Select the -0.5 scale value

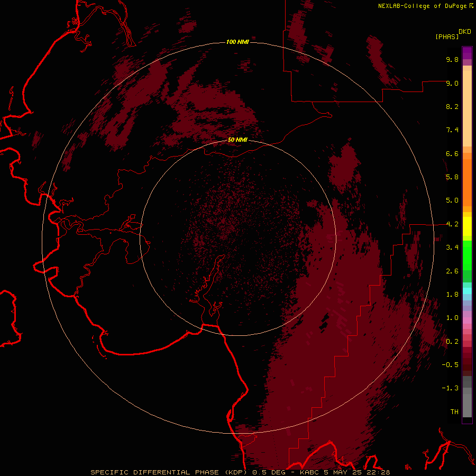[450, 365]
